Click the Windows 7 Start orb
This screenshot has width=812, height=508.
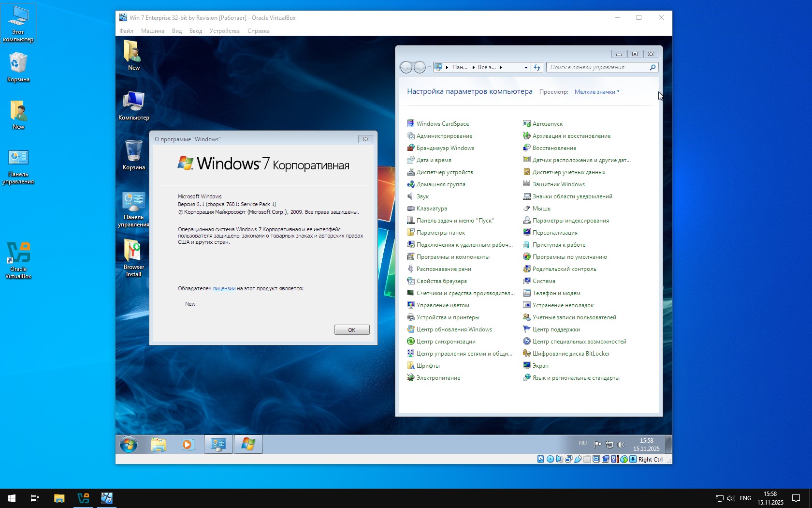(x=129, y=444)
